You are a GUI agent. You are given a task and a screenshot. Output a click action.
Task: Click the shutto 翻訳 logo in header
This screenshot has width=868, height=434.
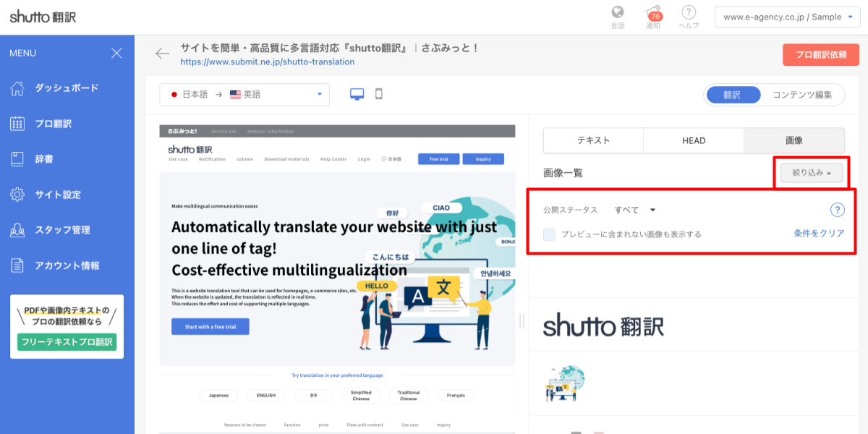click(43, 17)
